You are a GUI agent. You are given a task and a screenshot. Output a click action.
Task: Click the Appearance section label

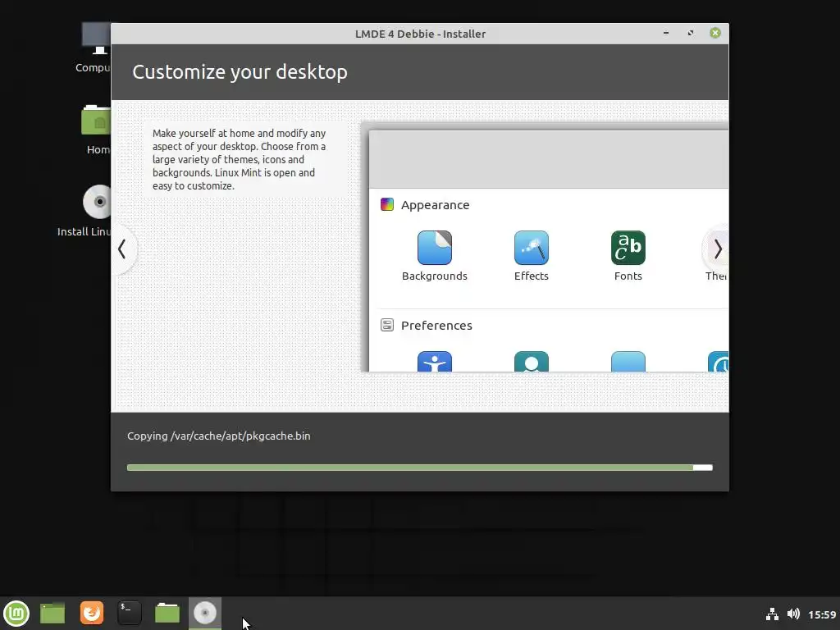tap(435, 204)
